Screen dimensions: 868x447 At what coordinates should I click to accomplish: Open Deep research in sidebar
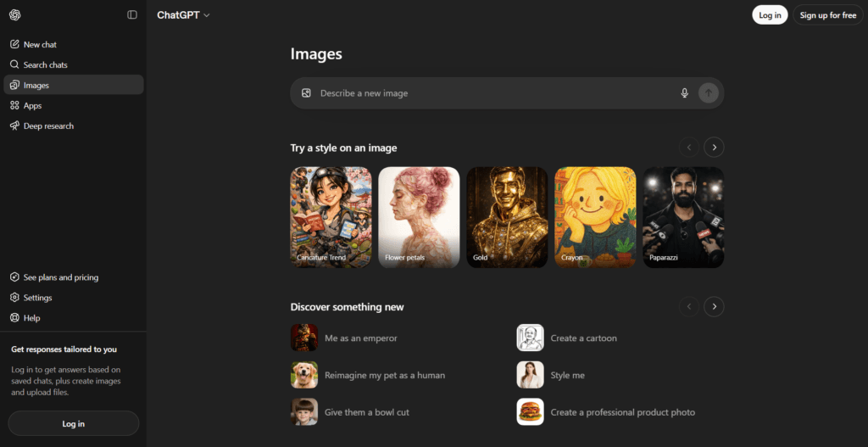pos(74,126)
